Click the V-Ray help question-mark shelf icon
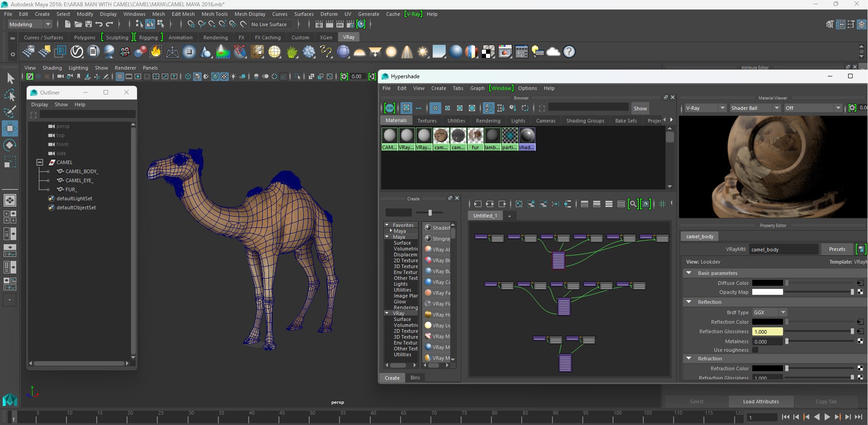Image resolution: width=868 pixels, height=425 pixels. [569, 52]
